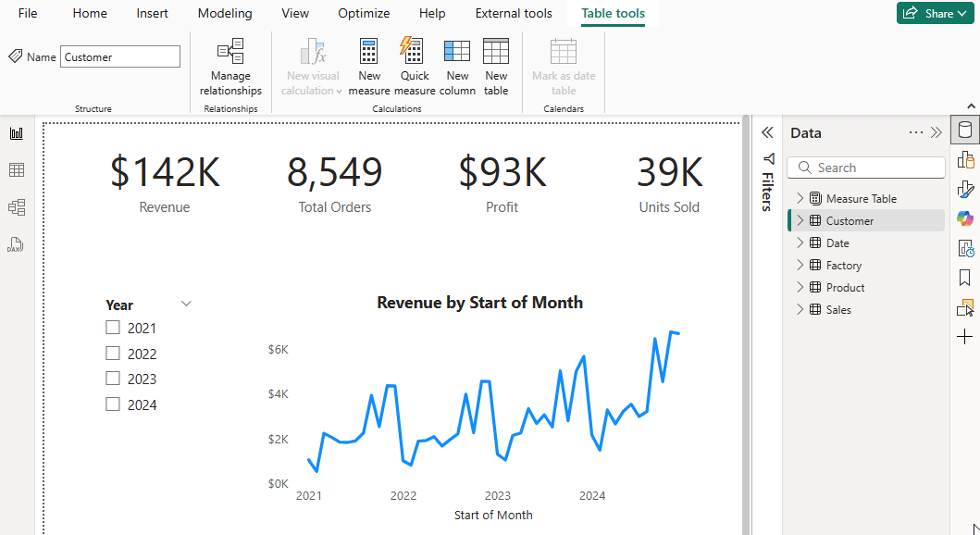This screenshot has width=980, height=535.
Task: Select the Units Sold card
Action: [669, 184]
